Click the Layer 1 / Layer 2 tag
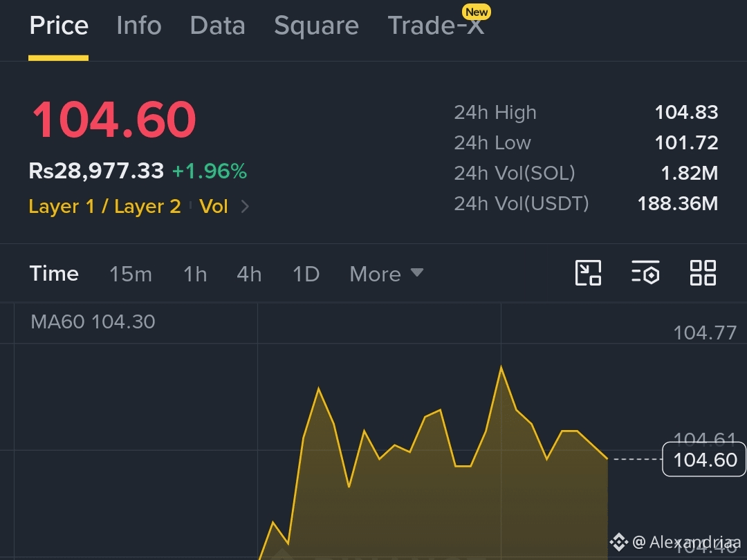Screen dimensions: 747x560 [105, 206]
